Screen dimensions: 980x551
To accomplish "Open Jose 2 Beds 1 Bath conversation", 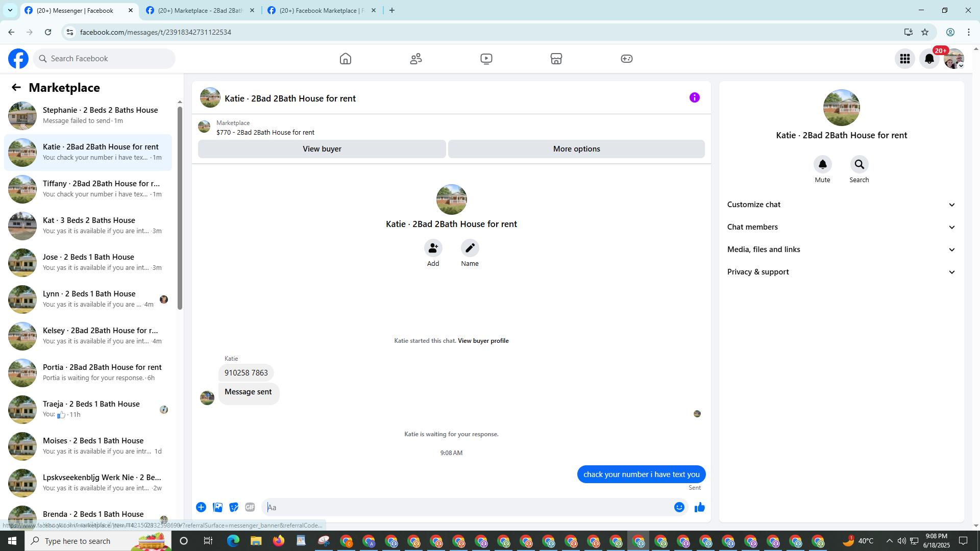I will tap(88, 263).
